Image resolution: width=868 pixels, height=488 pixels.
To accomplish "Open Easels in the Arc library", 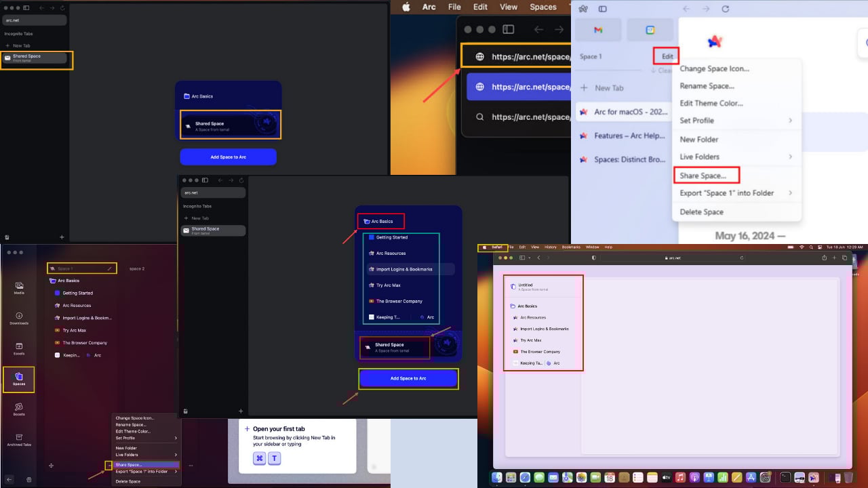I will coord(19,348).
